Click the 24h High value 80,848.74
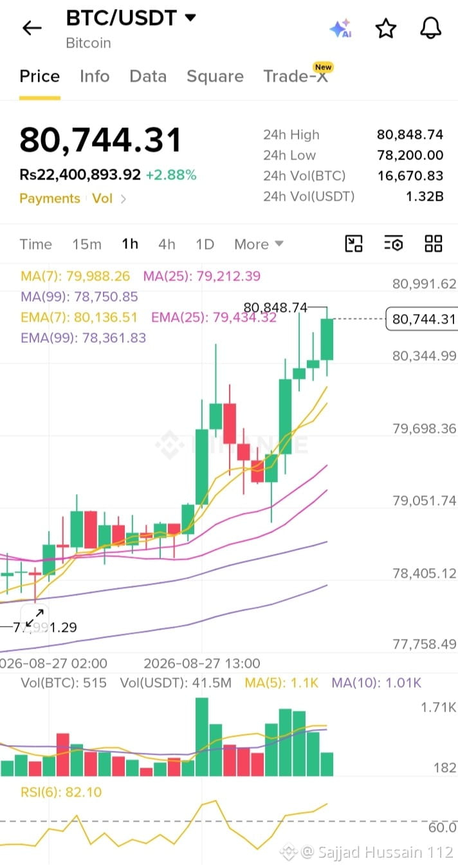458x868 pixels. (x=410, y=134)
